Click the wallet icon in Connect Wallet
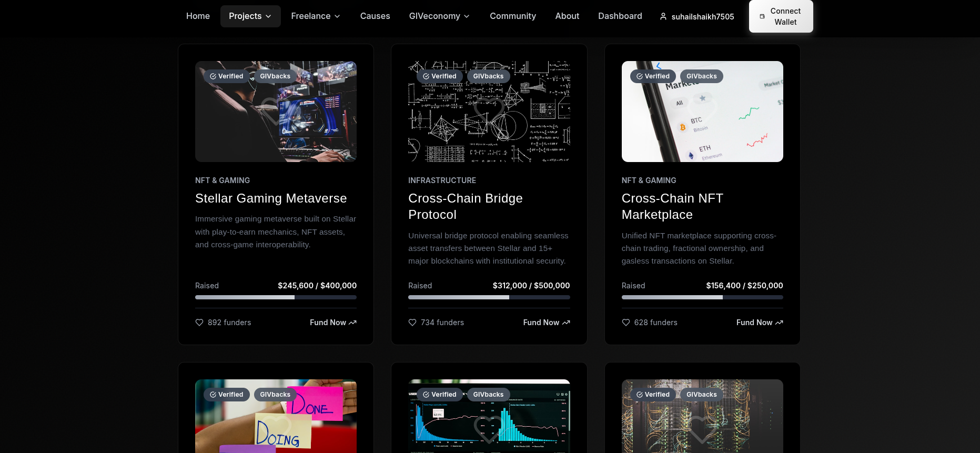 (x=762, y=16)
